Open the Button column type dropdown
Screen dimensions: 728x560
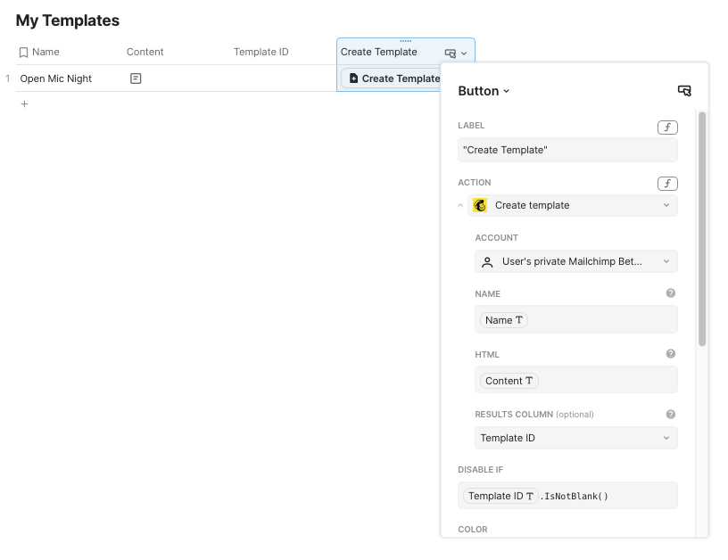(484, 91)
